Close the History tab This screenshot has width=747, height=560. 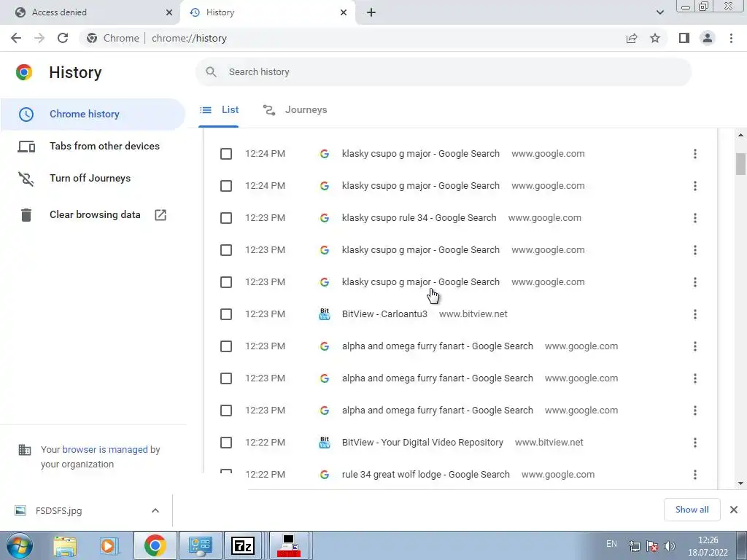click(344, 12)
